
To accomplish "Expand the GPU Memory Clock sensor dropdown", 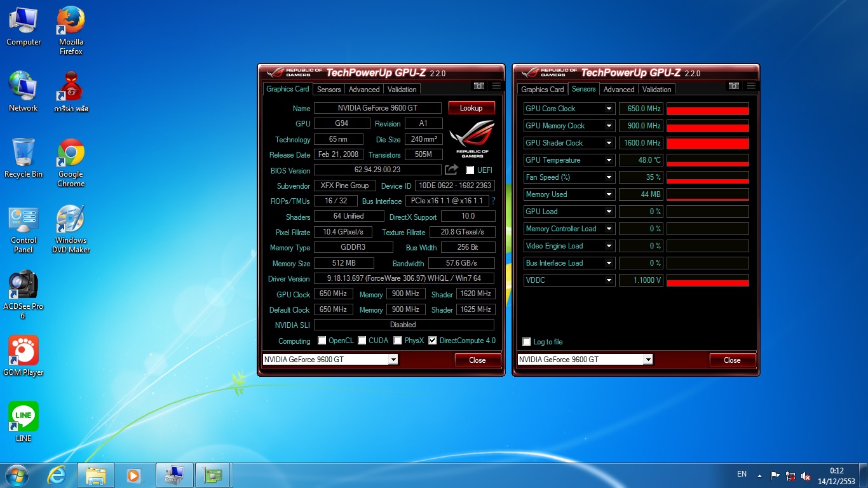I will [x=609, y=126].
